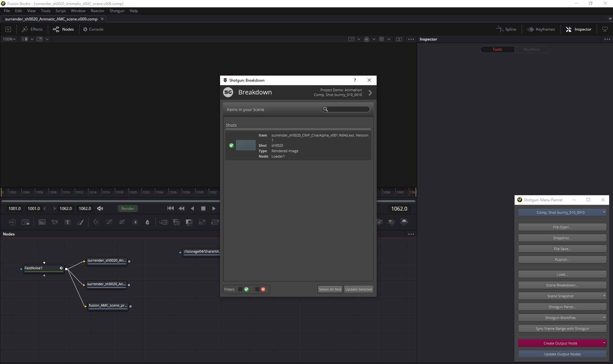Add a Color Curves tool
Screen dimensions: 613x364
click(x=109, y=222)
